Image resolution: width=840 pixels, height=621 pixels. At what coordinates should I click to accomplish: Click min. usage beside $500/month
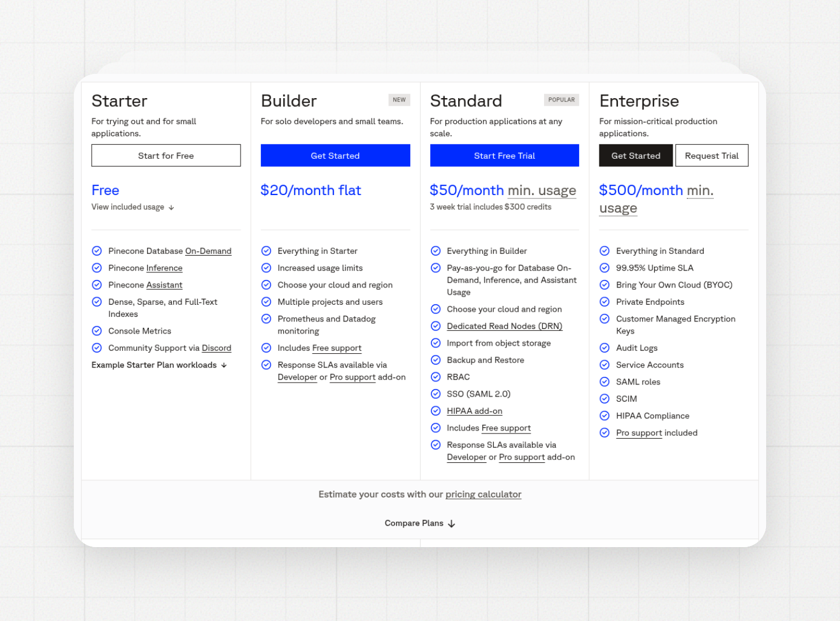coord(657,199)
